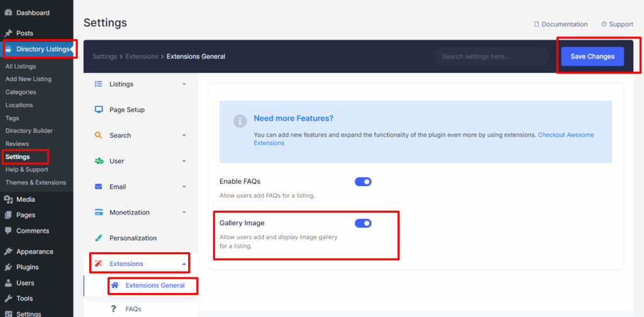Click the Save Changes button
The width and height of the screenshot is (644, 317).
point(592,57)
